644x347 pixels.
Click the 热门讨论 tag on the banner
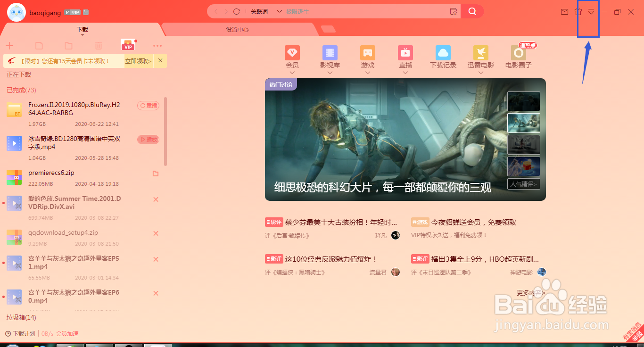pyautogui.click(x=281, y=84)
